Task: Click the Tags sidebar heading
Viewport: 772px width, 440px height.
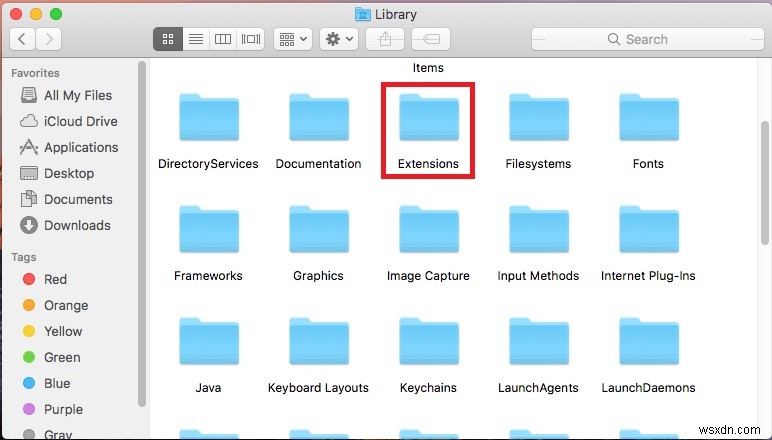Action: tap(24, 257)
